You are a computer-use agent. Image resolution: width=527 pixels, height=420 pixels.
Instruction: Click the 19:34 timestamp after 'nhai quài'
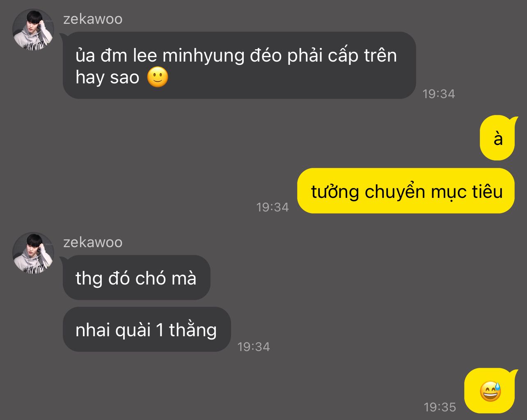tap(254, 347)
